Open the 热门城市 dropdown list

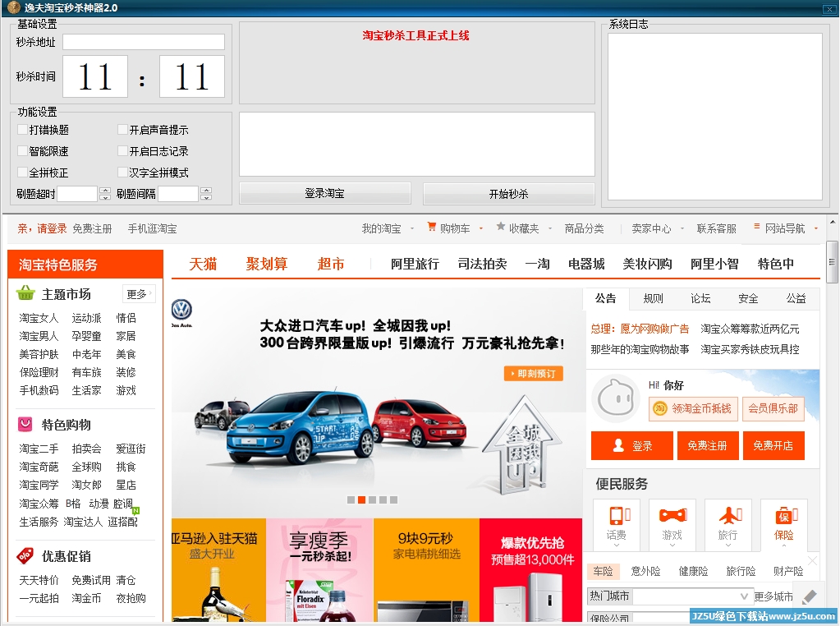click(744, 596)
